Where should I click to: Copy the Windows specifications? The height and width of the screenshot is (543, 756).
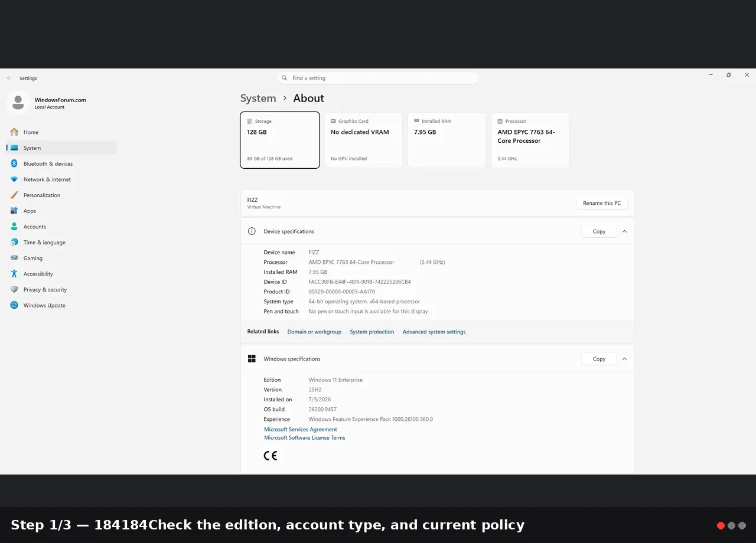[x=599, y=359]
